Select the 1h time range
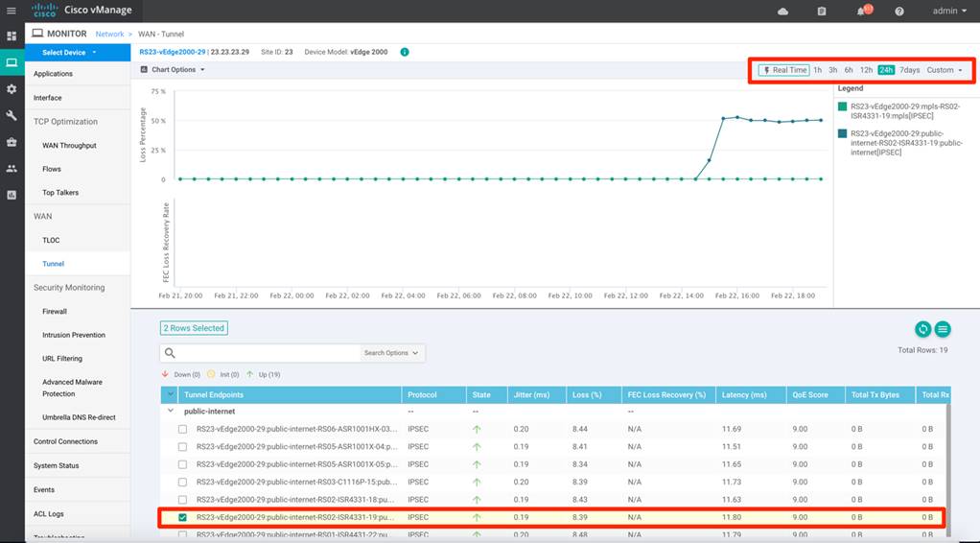980x543 pixels. pyautogui.click(x=818, y=70)
